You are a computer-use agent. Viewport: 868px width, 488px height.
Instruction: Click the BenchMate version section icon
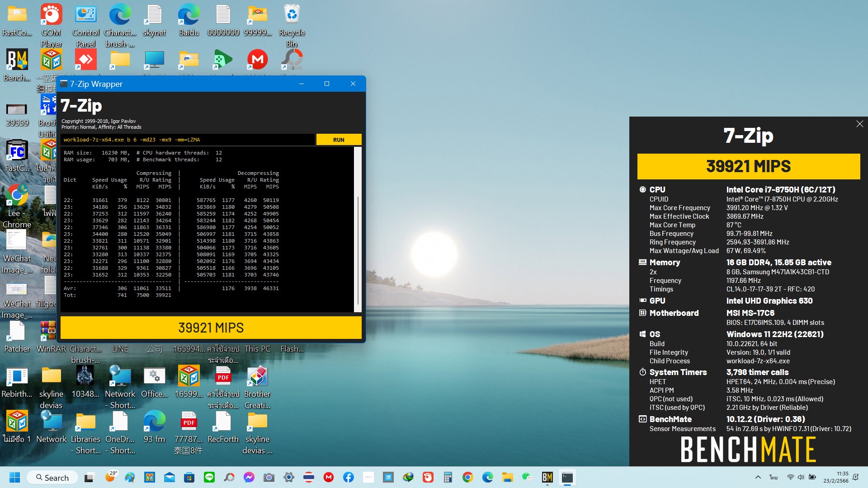[642, 419]
